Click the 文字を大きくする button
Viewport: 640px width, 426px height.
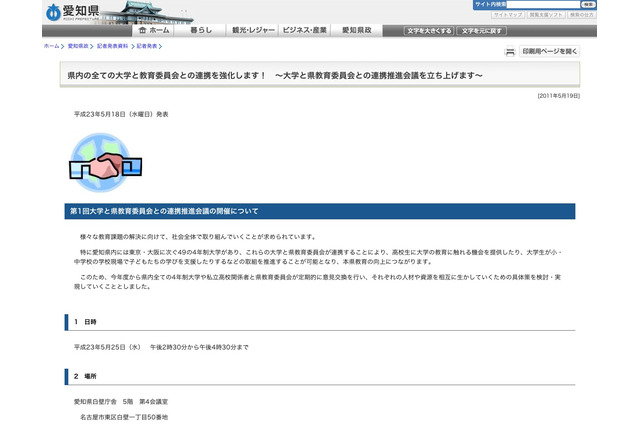(429, 31)
